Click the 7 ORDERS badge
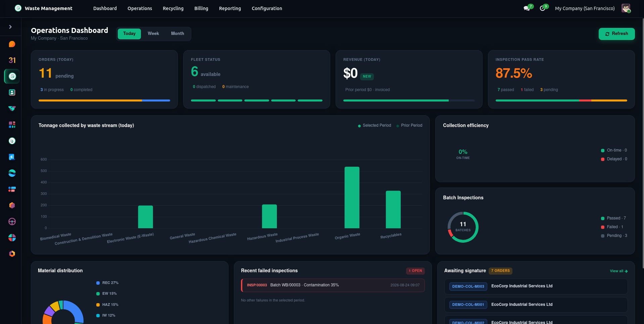The image size is (644, 324). (500, 271)
